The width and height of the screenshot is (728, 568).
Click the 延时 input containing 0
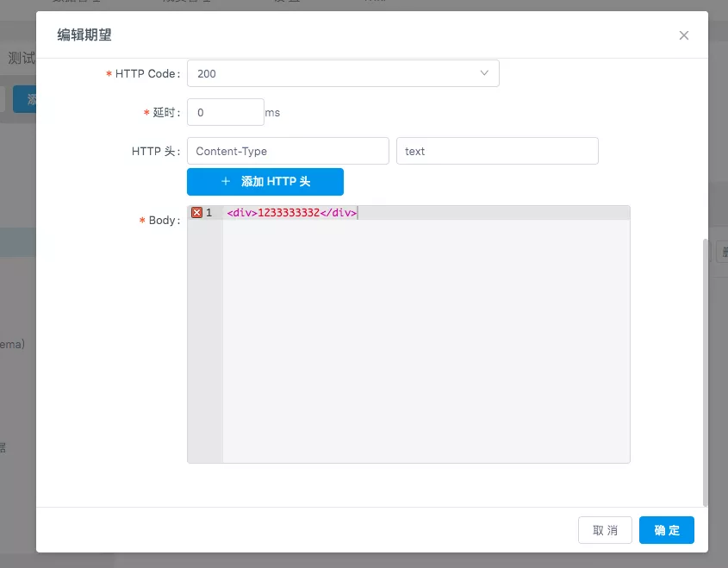coord(225,112)
